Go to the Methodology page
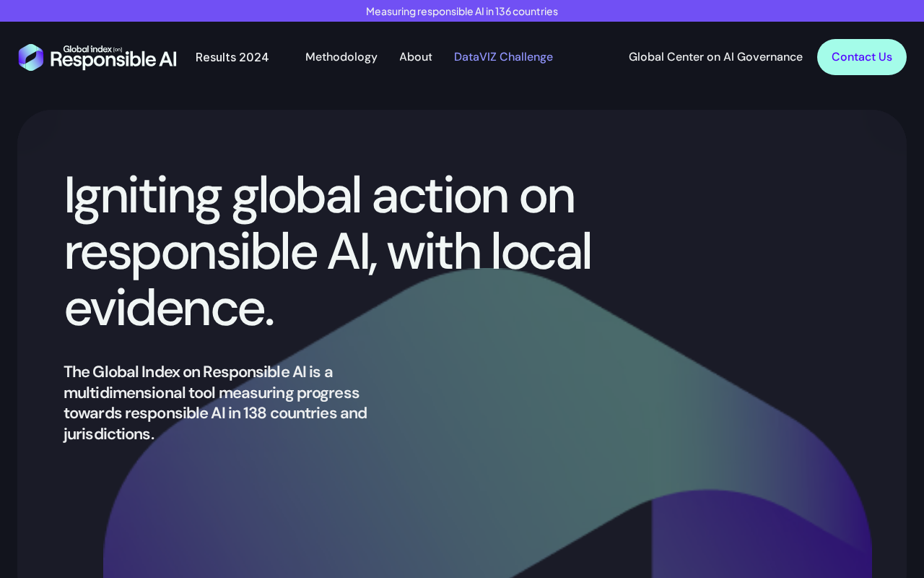This screenshot has height=578, width=924. [x=341, y=57]
